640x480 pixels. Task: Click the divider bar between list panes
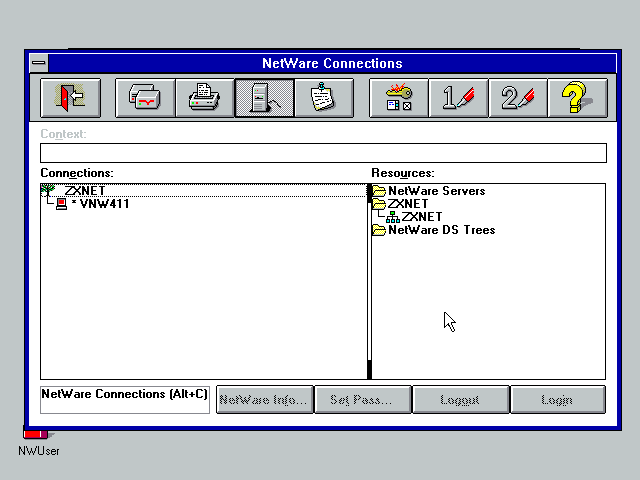click(369, 282)
